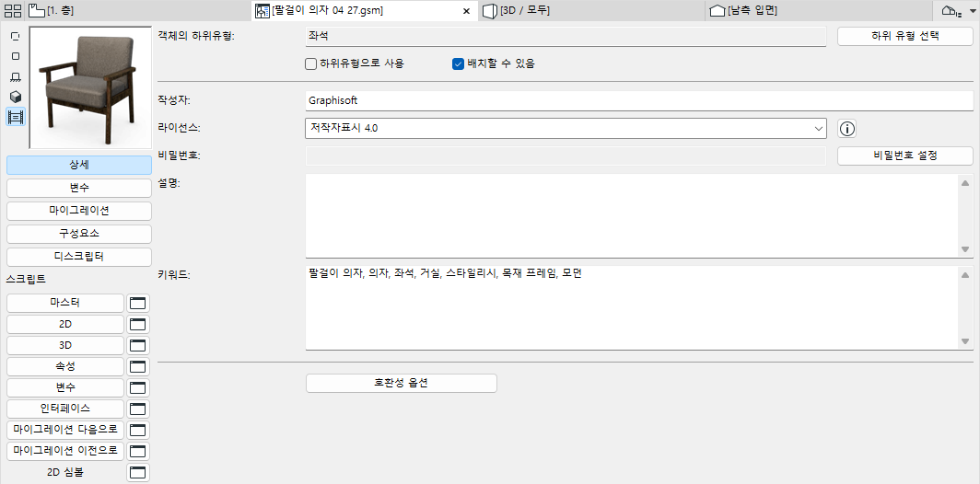Open the tab overview grid icon
This screenshot has height=484, width=980.
[x=13, y=10]
